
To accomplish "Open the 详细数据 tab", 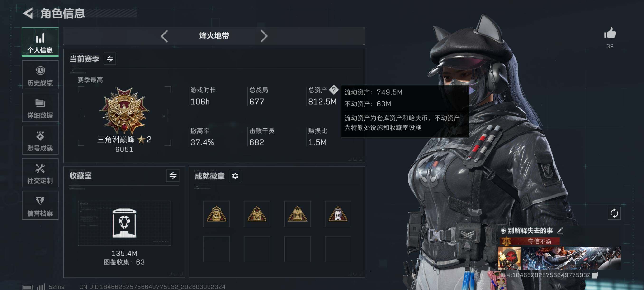I will (40, 108).
